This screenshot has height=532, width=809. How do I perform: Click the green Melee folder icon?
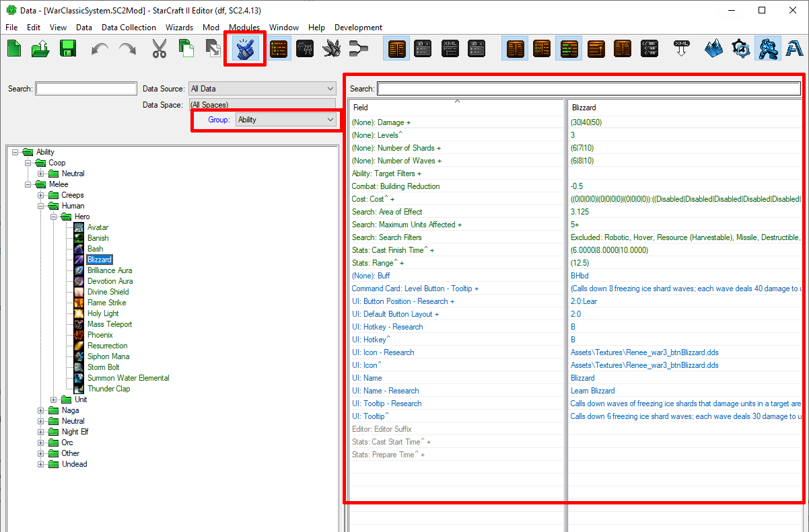(41, 184)
